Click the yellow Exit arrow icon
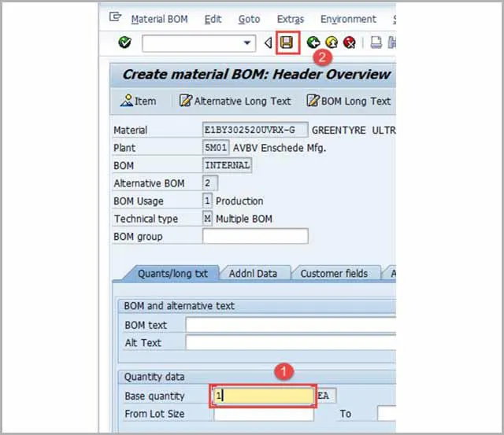 coord(332,42)
